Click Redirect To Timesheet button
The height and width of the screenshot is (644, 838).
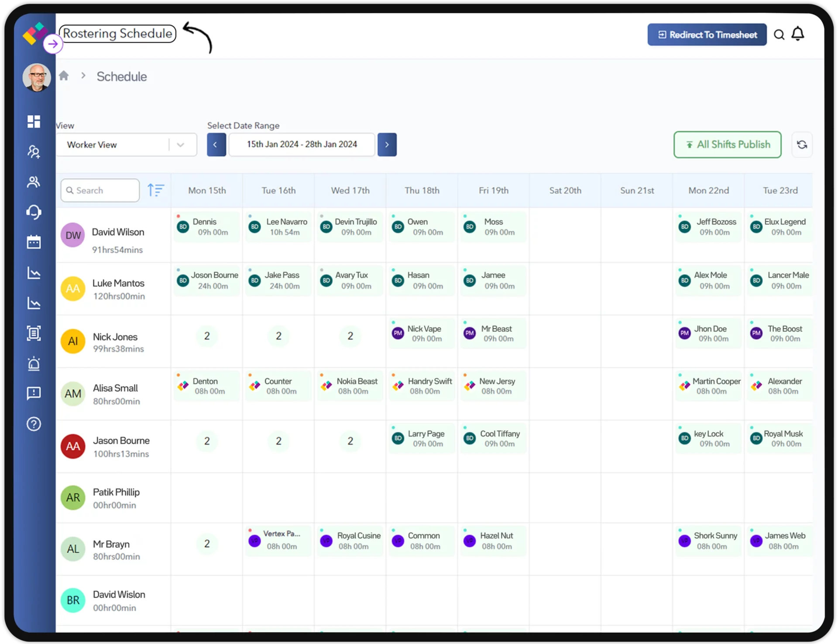(706, 34)
